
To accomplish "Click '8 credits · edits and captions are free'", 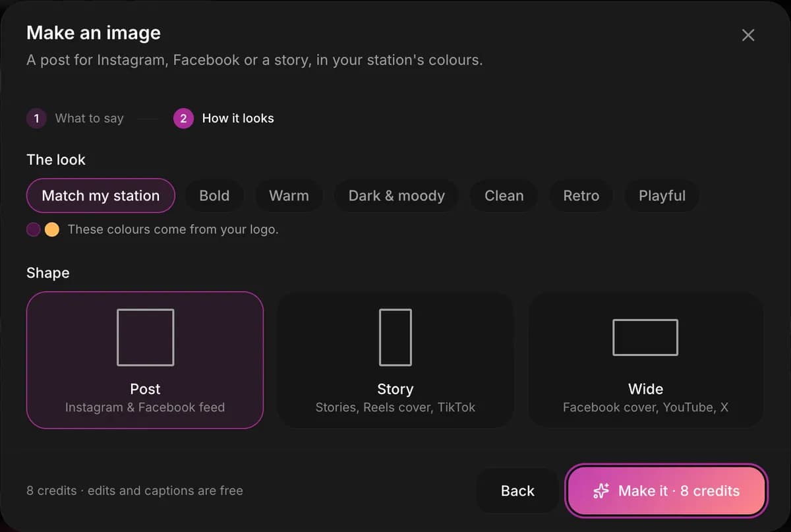I will point(134,491).
